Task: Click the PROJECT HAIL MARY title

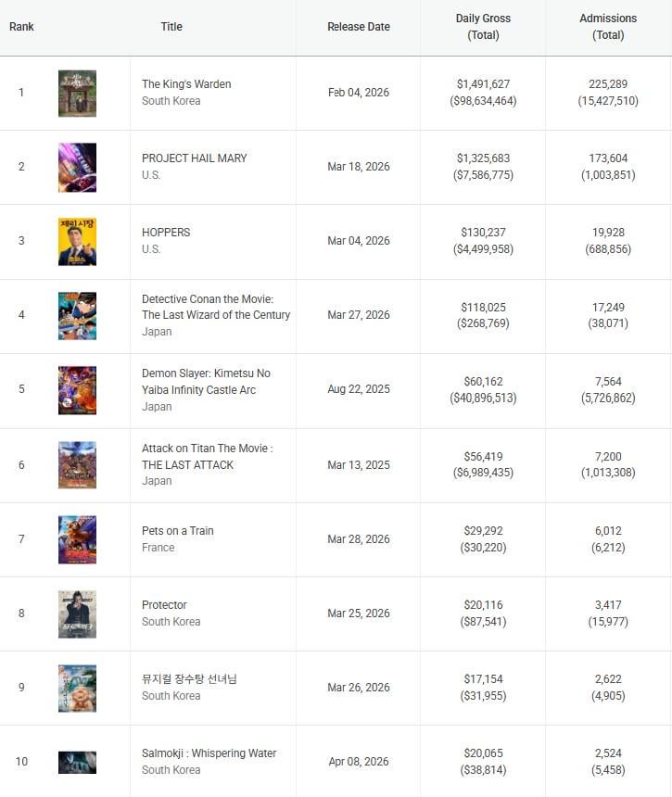Action: pyautogui.click(x=195, y=158)
